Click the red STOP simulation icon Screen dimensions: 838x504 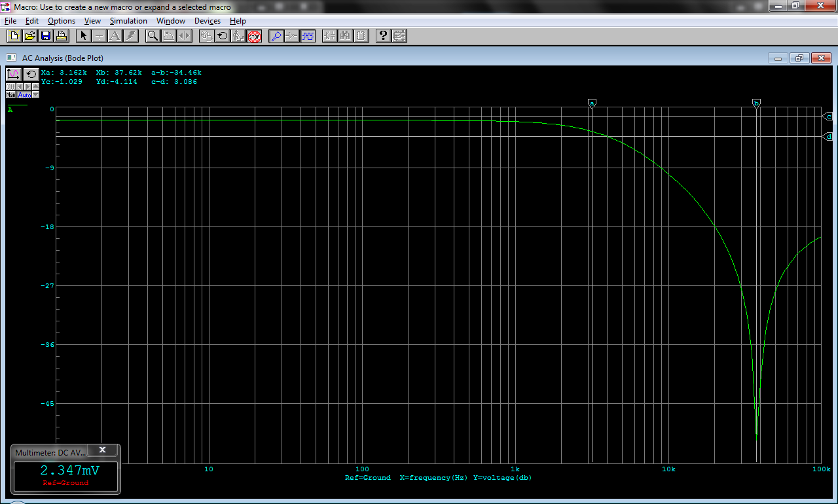click(x=255, y=36)
